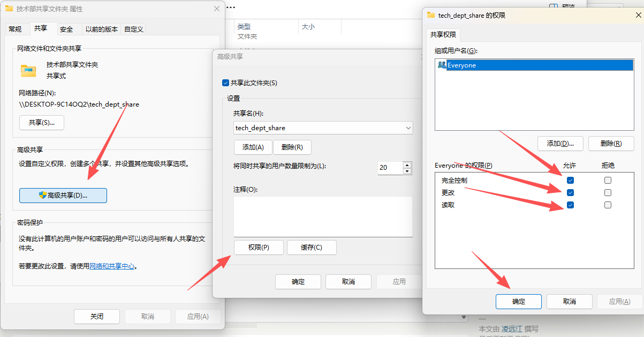Click 删除(R) in the 高级共享 dialog
The height and width of the screenshot is (337, 644).
click(292, 147)
